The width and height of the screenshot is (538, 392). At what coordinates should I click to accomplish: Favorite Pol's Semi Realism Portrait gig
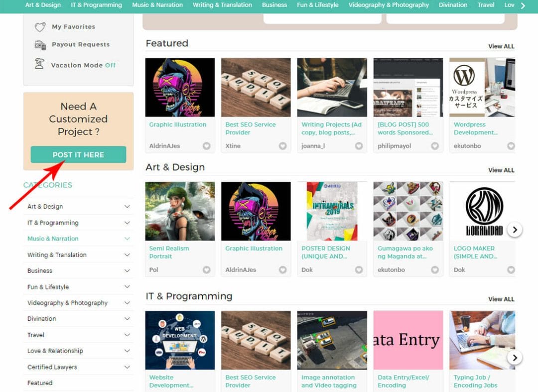(x=207, y=269)
